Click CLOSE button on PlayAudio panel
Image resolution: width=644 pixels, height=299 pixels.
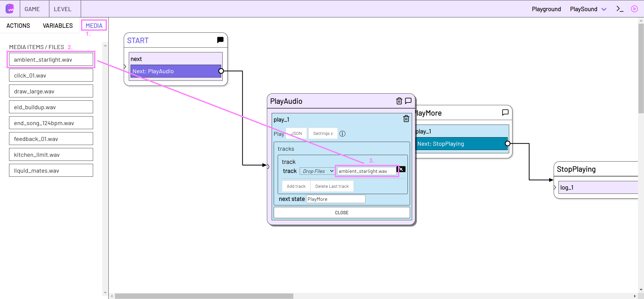click(342, 213)
